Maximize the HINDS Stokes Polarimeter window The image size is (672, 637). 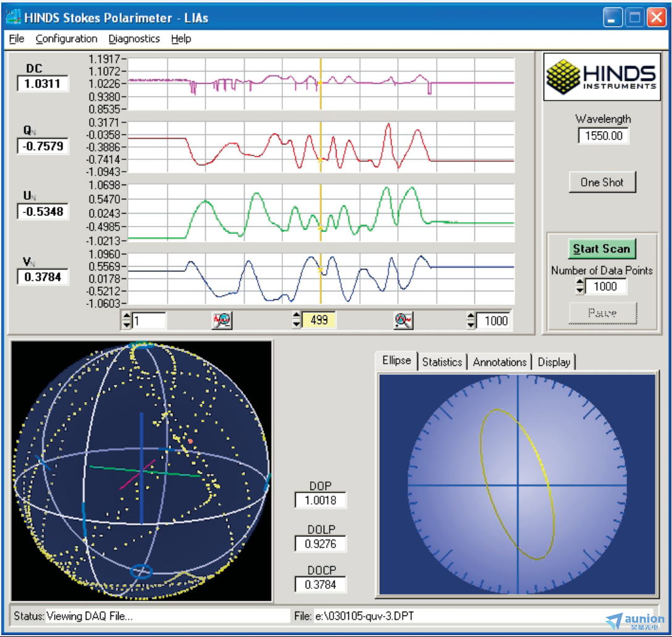635,17
